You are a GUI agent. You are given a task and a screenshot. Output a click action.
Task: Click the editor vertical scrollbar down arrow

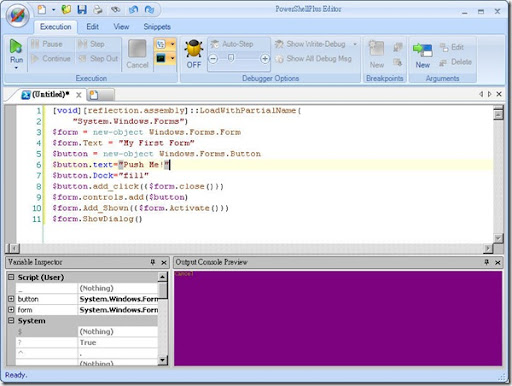pyautogui.click(x=498, y=238)
